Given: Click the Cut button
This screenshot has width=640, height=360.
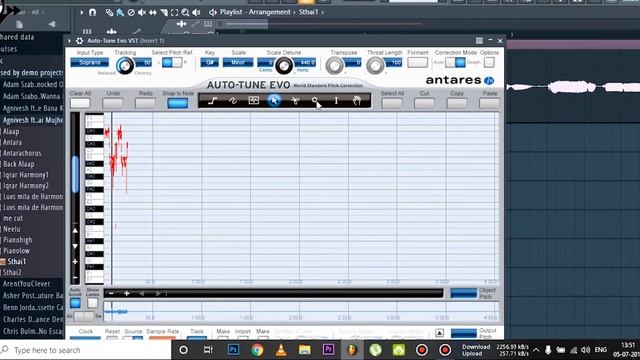Looking at the screenshot, I should [424, 103].
